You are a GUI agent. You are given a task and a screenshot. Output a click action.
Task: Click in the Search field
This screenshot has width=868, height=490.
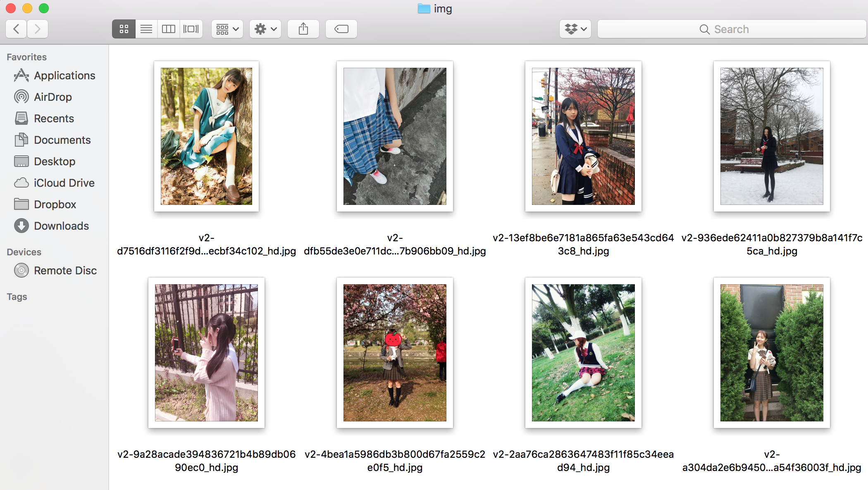732,29
